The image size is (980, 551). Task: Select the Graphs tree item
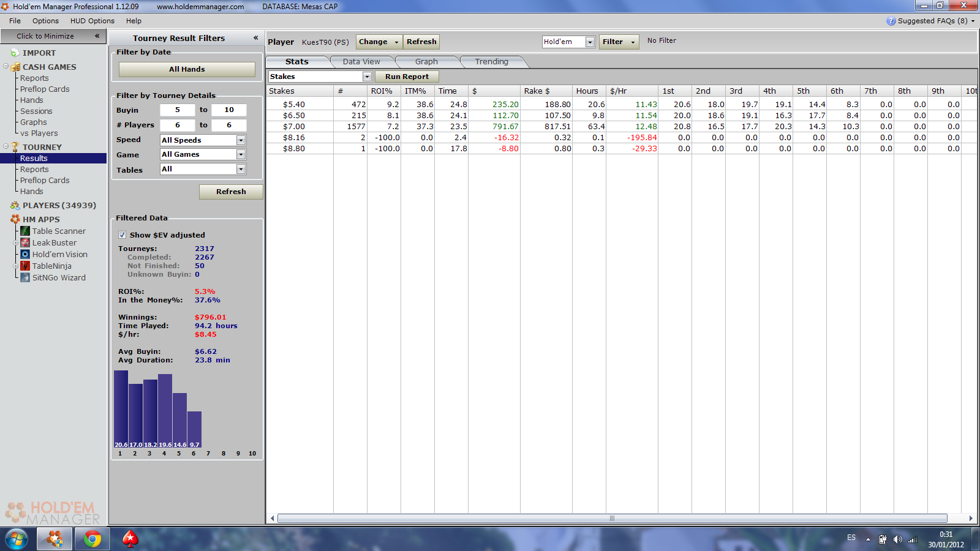(x=33, y=122)
